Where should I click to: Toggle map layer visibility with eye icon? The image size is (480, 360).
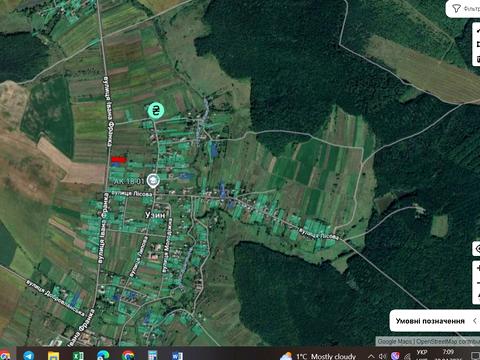pyautogui.click(x=477, y=249)
